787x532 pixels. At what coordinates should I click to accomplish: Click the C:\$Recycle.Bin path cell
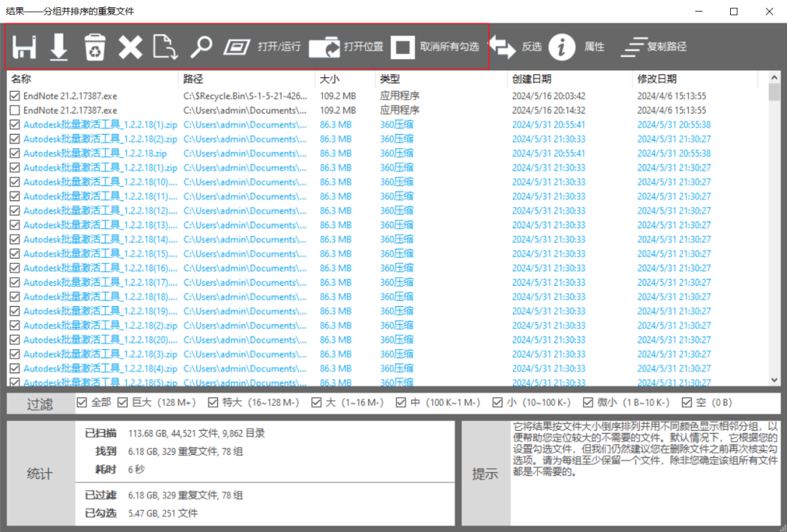(x=245, y=96)
